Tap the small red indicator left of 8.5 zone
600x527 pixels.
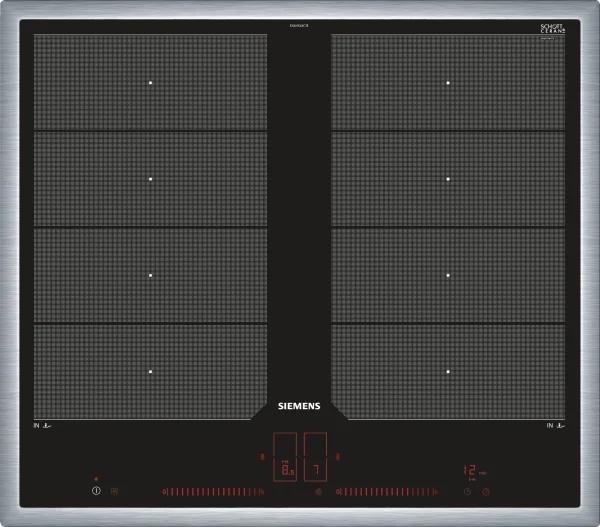pos(262,457)
